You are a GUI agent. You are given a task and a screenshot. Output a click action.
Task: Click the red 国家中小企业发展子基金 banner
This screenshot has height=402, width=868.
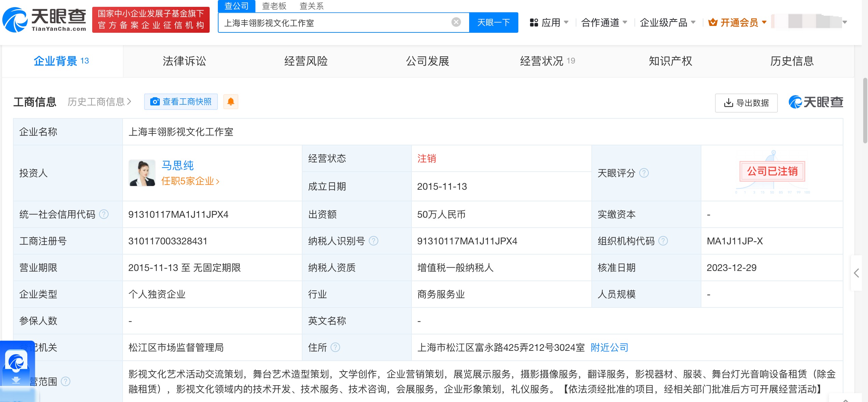pyautogui.click(x=151, y=19)
